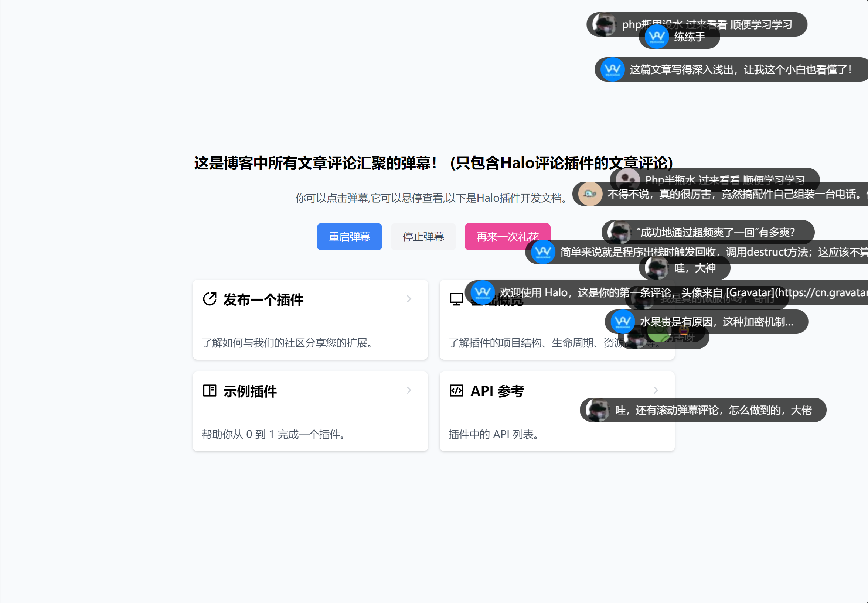Click the publish icon beside 发布一个插件

210,299
